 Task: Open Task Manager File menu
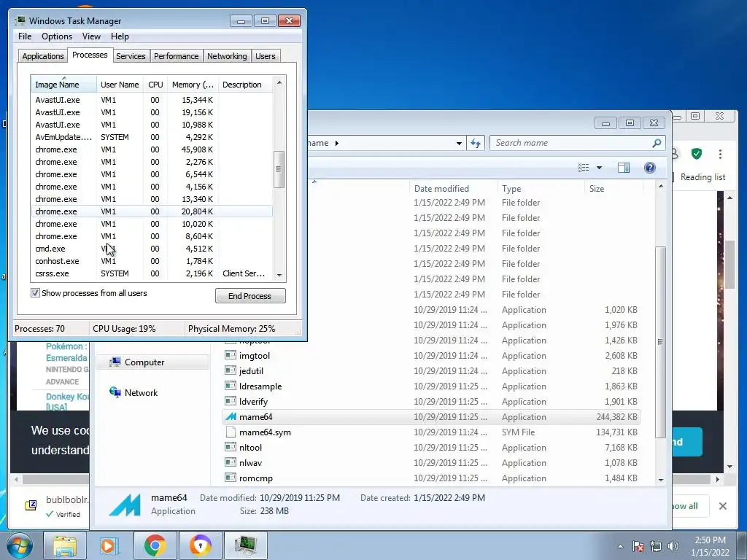tap(25, 36)
